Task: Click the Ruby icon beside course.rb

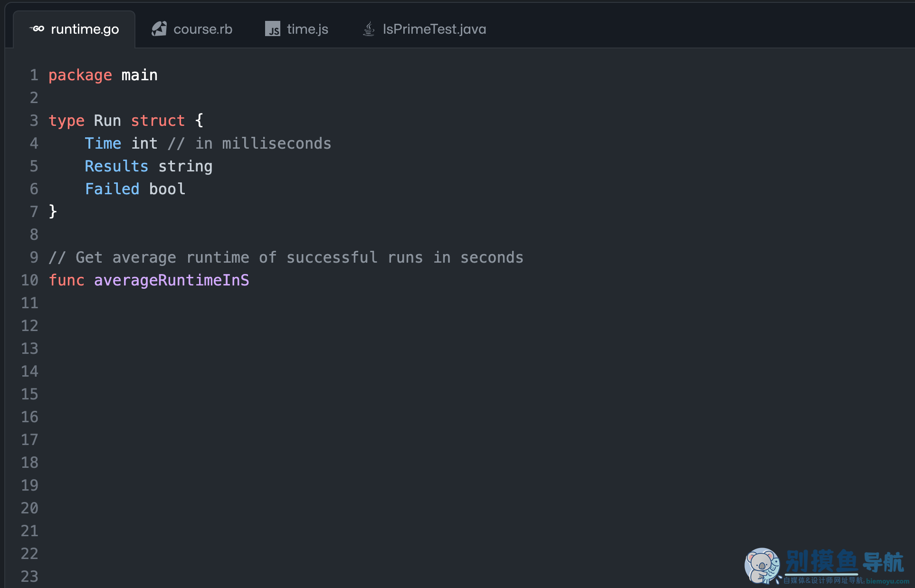Action: (x=159, y=29)
